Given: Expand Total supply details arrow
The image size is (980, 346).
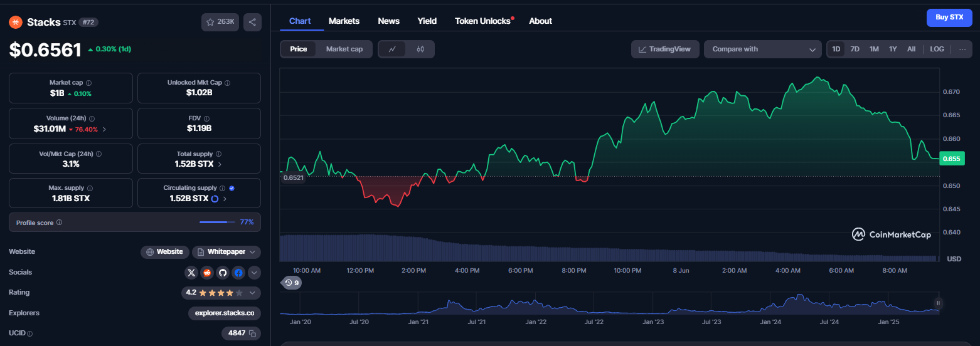Looking at the screenshot, I should click(x=220, y=164).
